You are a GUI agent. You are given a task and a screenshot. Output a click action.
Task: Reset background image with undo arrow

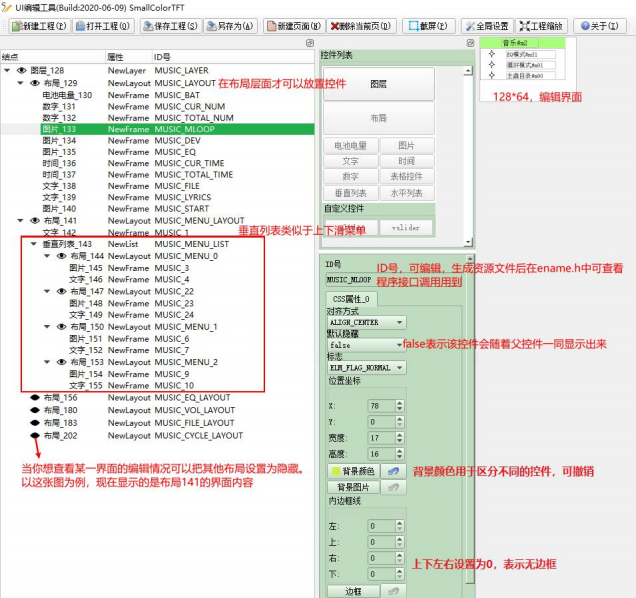pyautogui.click(x=393, y=487)
